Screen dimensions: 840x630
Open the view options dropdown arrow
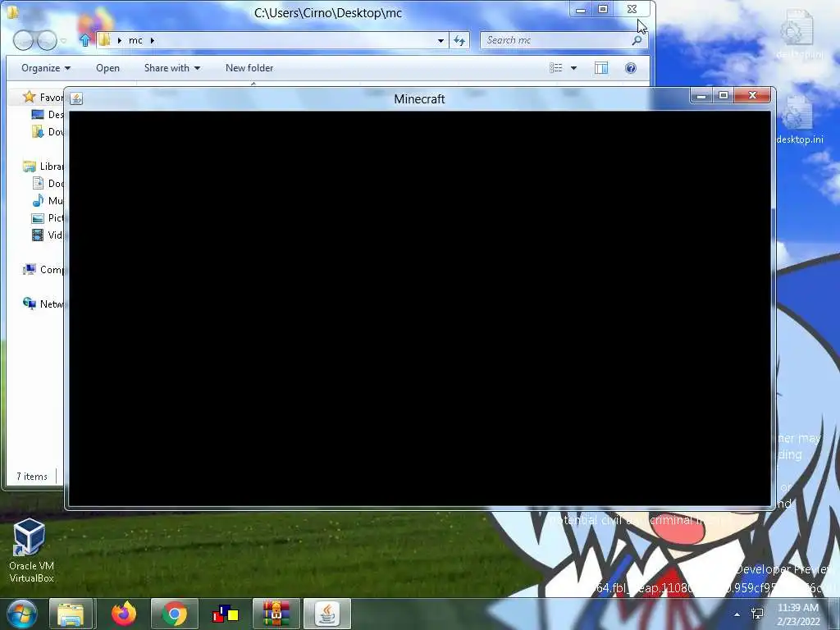pos(573,68)
